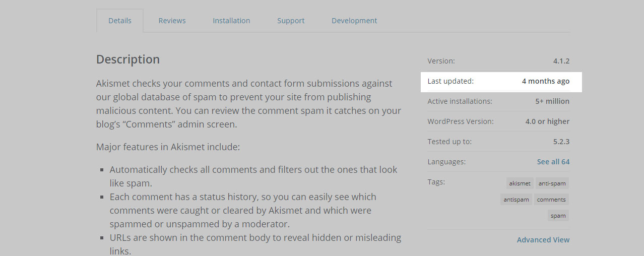Click the Tested up to value 5.2.3

tap(561, 142)
